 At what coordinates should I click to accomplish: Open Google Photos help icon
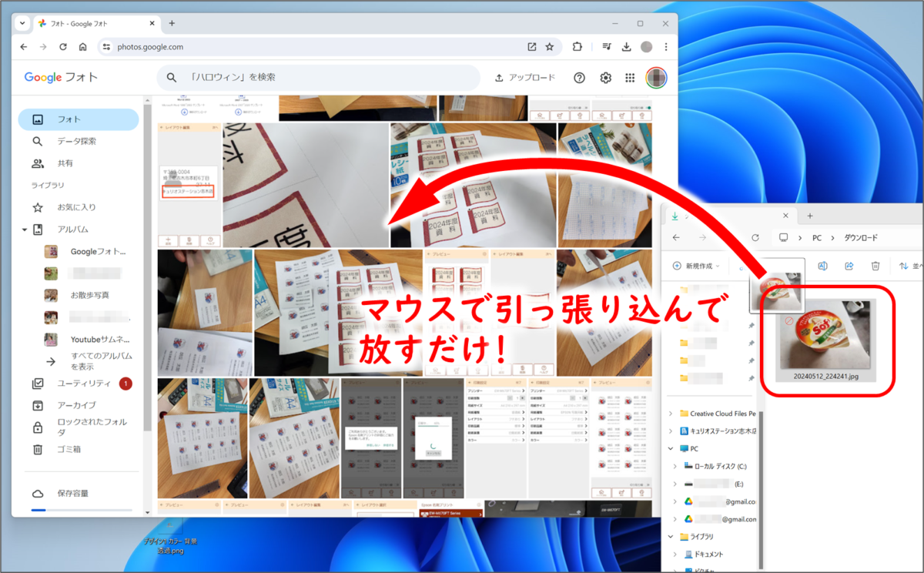pos(580,78)
